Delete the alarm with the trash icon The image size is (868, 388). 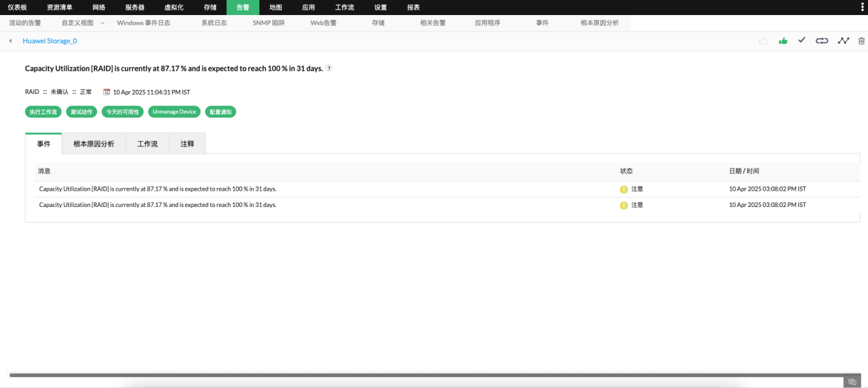click(862, 41)
